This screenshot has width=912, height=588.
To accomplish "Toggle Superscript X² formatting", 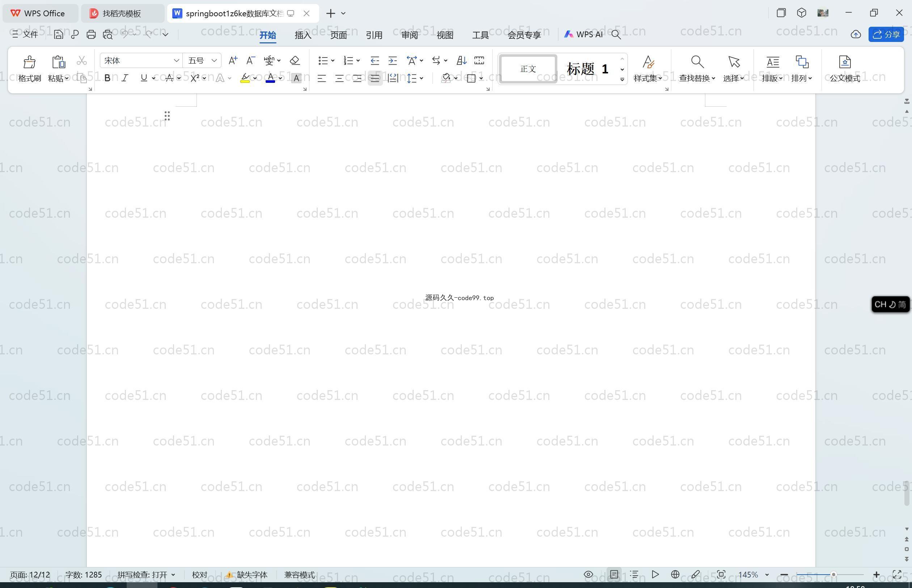I will [x=195, y=78].
